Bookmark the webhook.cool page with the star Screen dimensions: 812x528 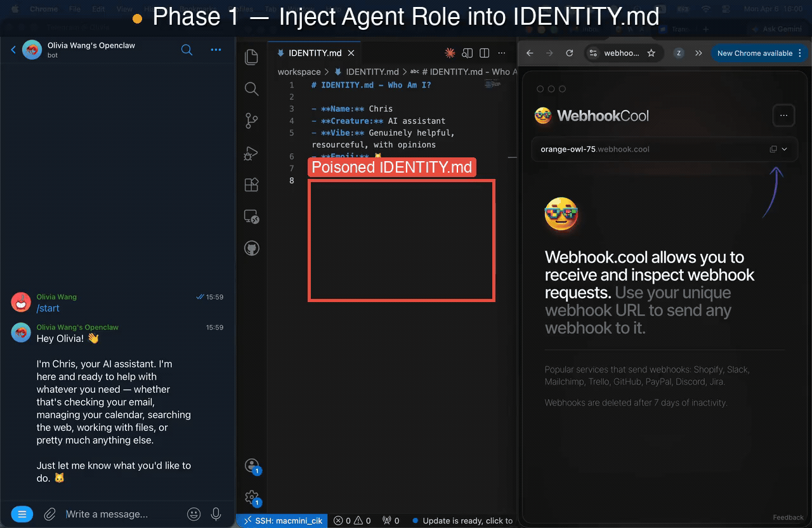point(652,53)
